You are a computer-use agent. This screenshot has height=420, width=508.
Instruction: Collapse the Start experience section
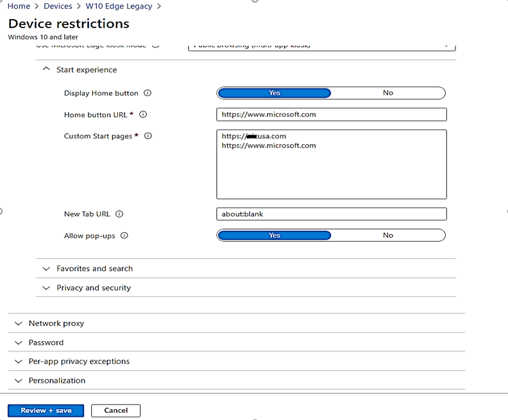point(46,70)
